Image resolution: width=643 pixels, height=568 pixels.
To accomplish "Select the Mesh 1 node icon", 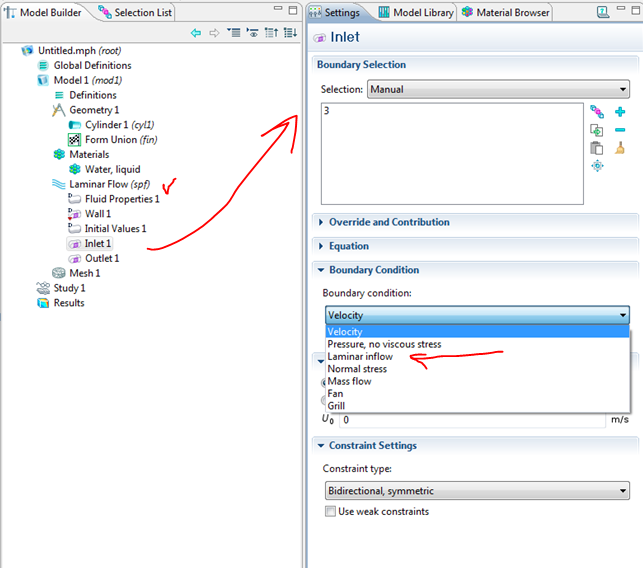I will (x=59, y=273).
